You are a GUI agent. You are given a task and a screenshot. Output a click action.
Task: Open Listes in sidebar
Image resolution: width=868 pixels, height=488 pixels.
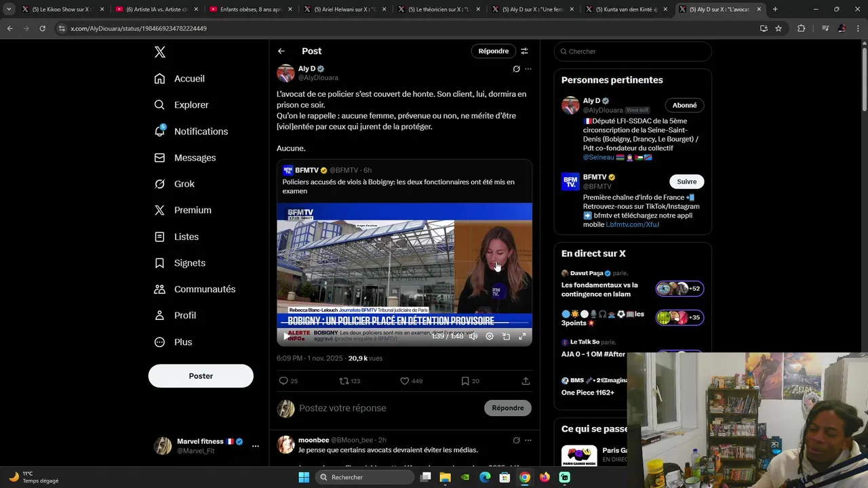click(x=176, y=237)
